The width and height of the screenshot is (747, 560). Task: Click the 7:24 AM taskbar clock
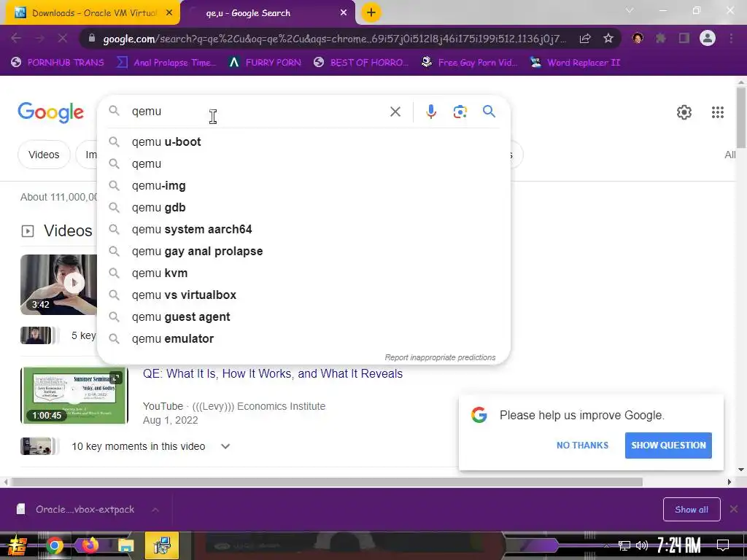coord(679,545)
